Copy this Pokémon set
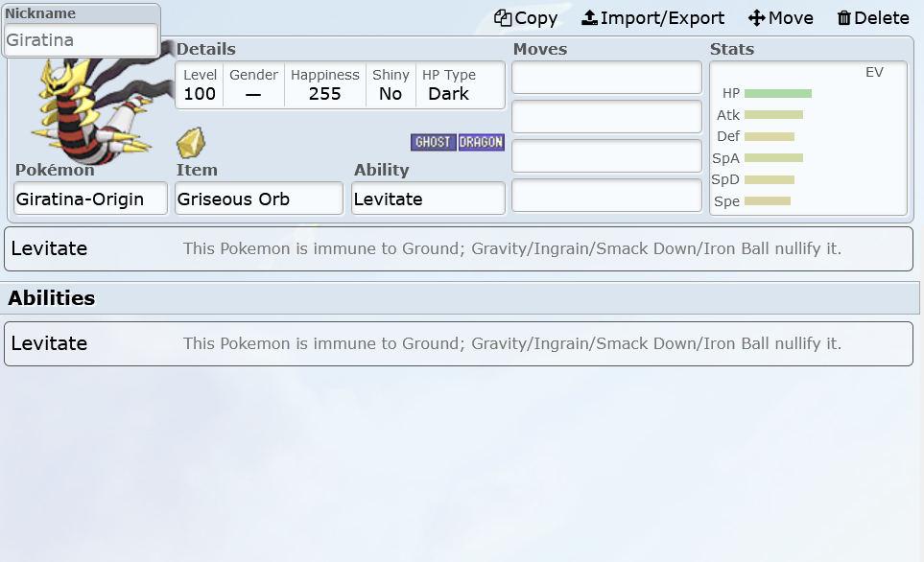 (x=526, y=18)
